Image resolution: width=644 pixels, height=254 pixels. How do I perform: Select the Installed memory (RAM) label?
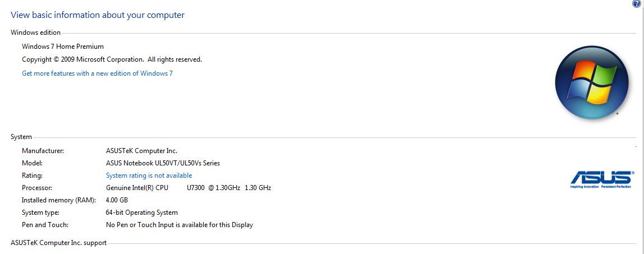pos(59,200)
